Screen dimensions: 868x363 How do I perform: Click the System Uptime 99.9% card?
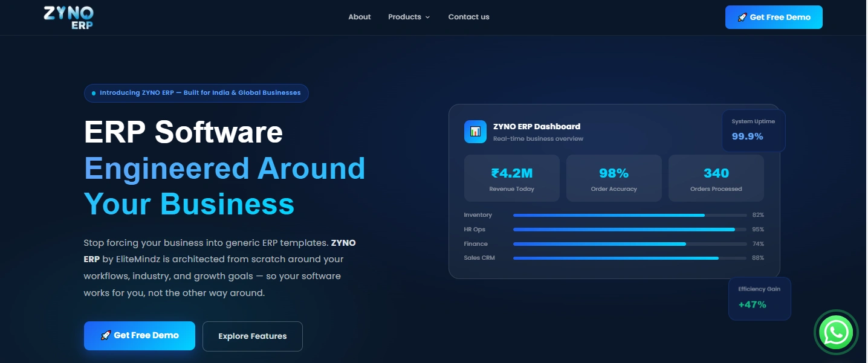tap(753, 130)
